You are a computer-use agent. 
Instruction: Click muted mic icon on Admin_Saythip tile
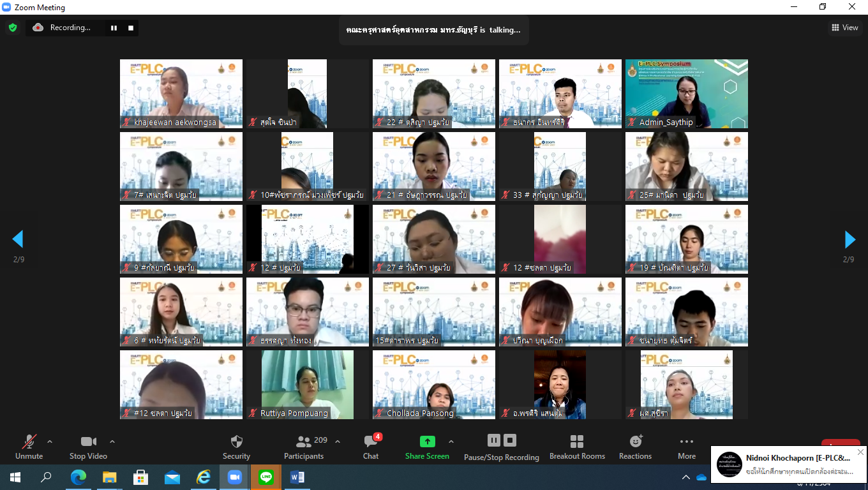(632, 122)
